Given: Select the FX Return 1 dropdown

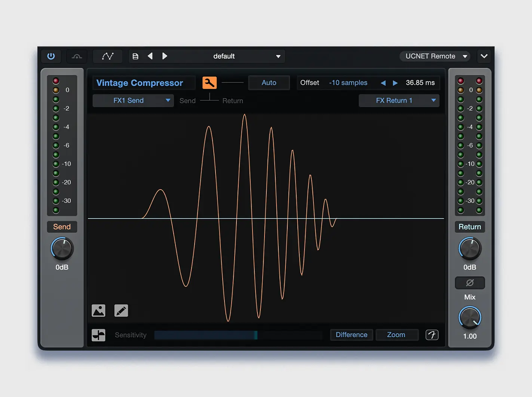Looking at the screenshot, I should (399, 101).
